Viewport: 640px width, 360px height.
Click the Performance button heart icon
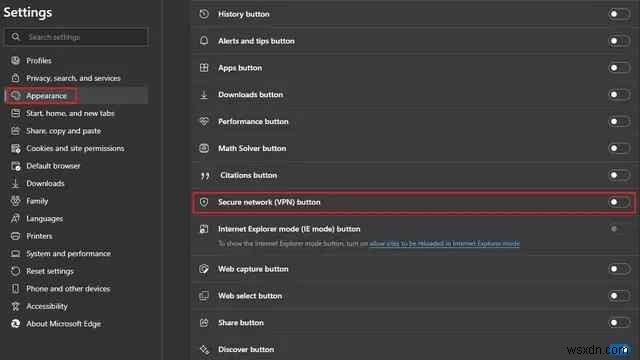point(204,121)
